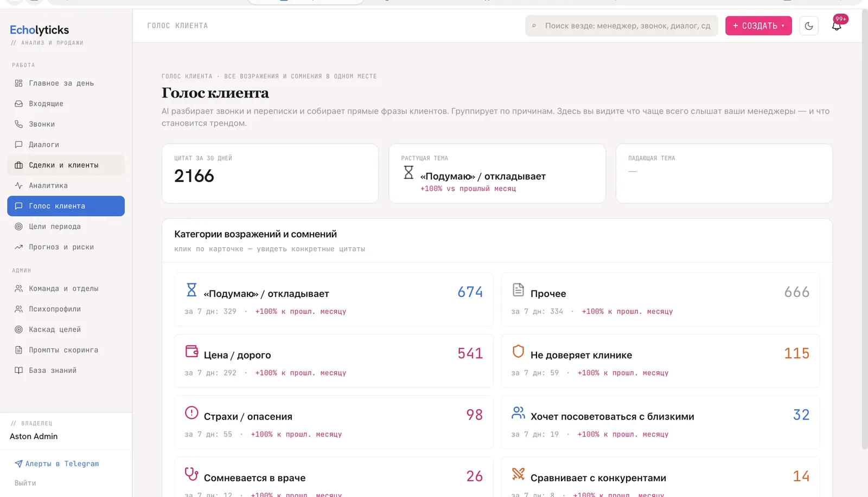Click the 674 count value
Viewport: 868px width, 497px height.
click(470, 292)
